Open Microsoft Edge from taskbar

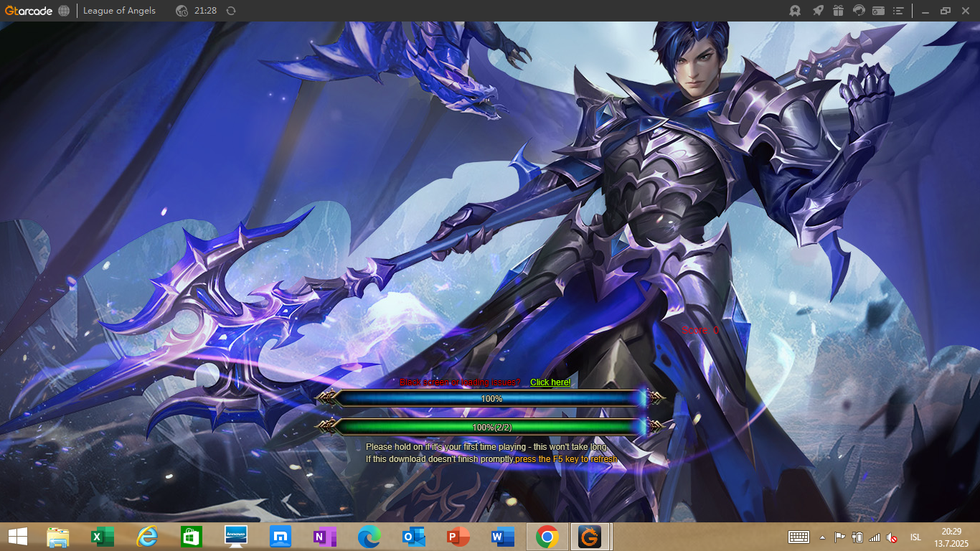tap(369, 537)
